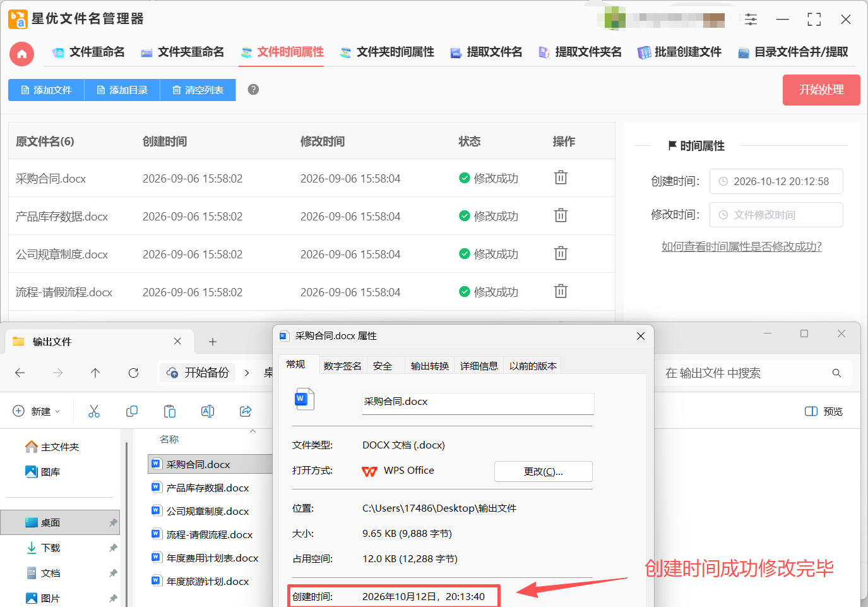Click the 创建时间 date input field
868x607 pixels.
[776, 181]
